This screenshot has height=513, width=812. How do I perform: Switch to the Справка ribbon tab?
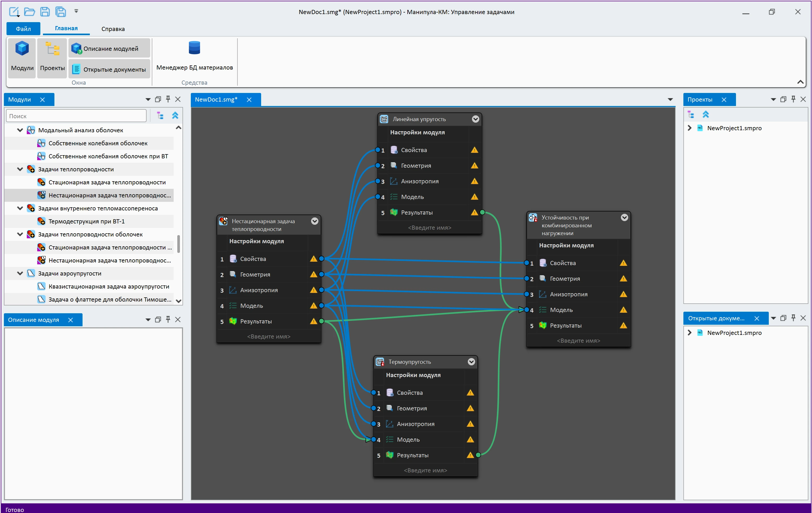click(113, 29)
